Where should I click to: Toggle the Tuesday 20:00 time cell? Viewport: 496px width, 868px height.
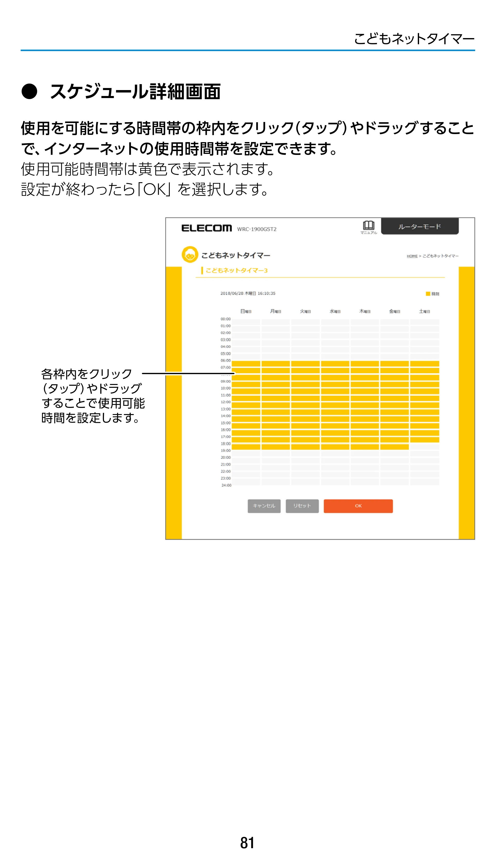click(x=305, y=461)
